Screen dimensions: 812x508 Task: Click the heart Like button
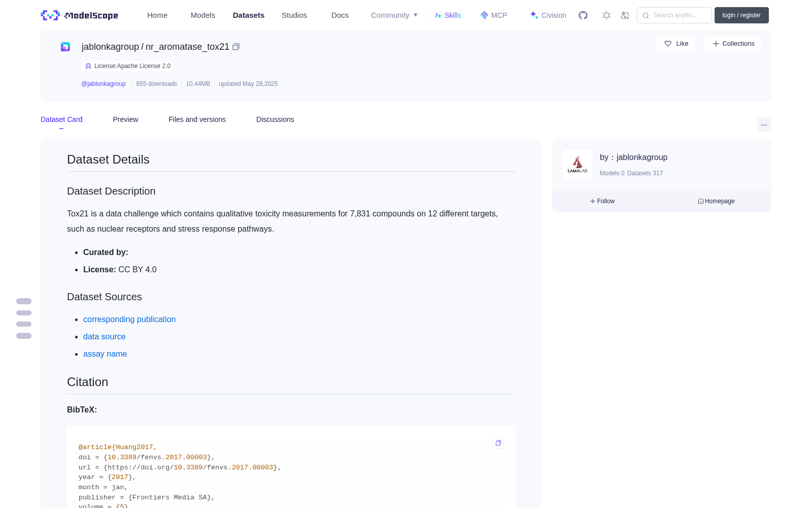[675, 44]
